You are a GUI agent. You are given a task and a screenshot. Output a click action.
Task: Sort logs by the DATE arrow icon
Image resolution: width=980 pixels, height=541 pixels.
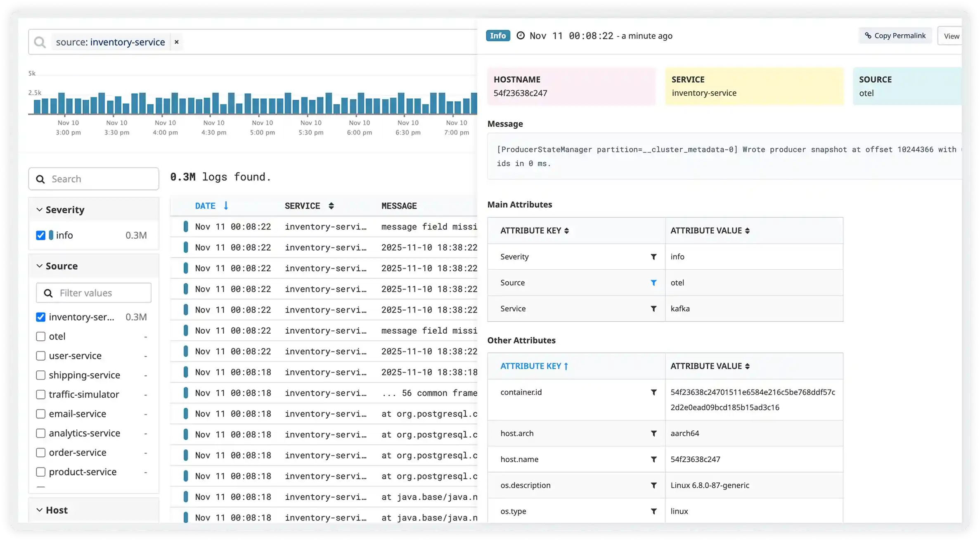(226, 206)
